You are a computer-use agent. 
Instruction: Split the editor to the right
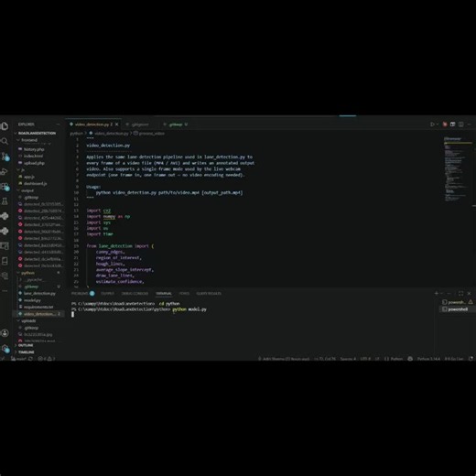(x=461, y=124)
